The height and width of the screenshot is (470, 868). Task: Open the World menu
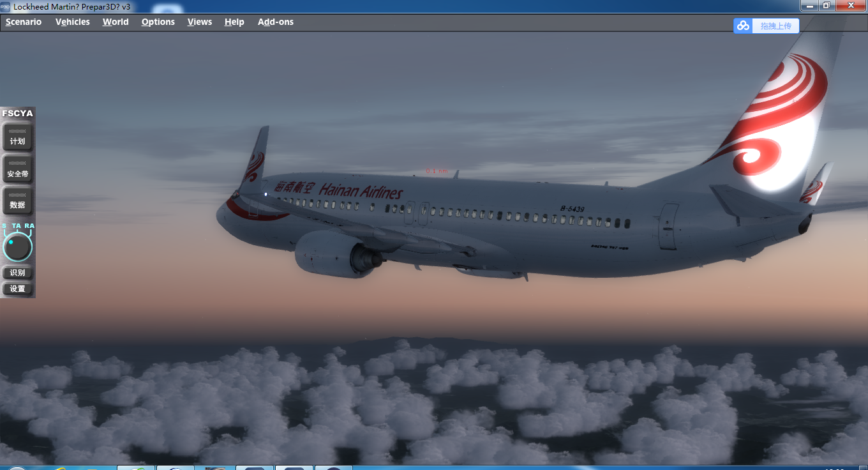tap(116, 22)
